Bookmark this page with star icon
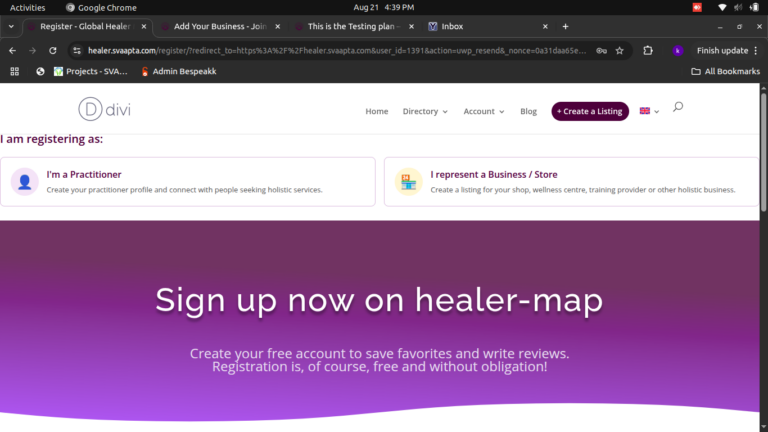Viewport: 768px width, 432px height. pyautogui.click(x=620, y=50)
